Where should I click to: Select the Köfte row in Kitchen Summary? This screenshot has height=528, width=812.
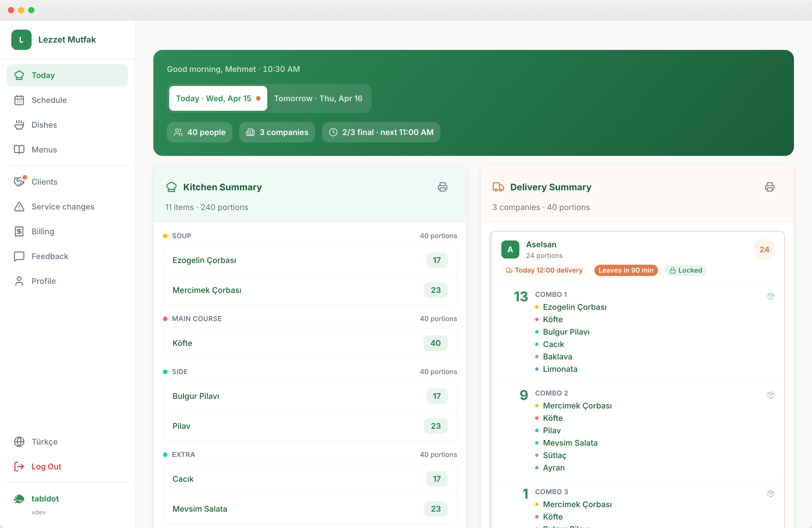click(310, 343)
